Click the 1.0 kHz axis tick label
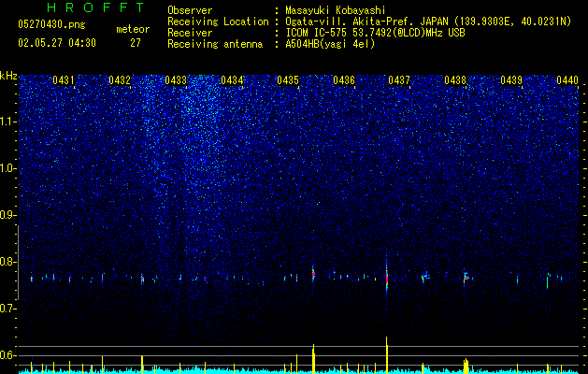588x374 pixels. click(x=7, y=168)
